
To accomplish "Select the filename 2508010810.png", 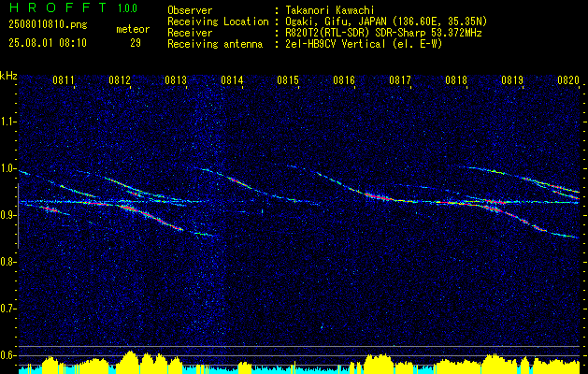I will point(48,24).
